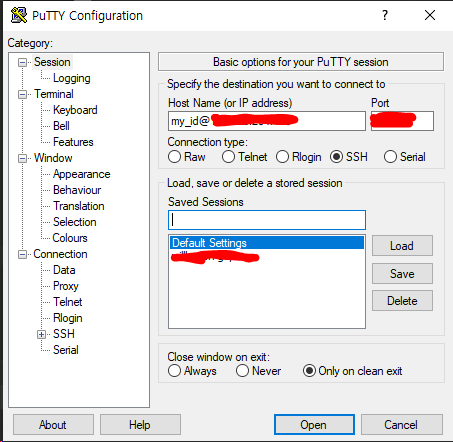Open the Colours category

pyautogui.click(x=70, y=238)
